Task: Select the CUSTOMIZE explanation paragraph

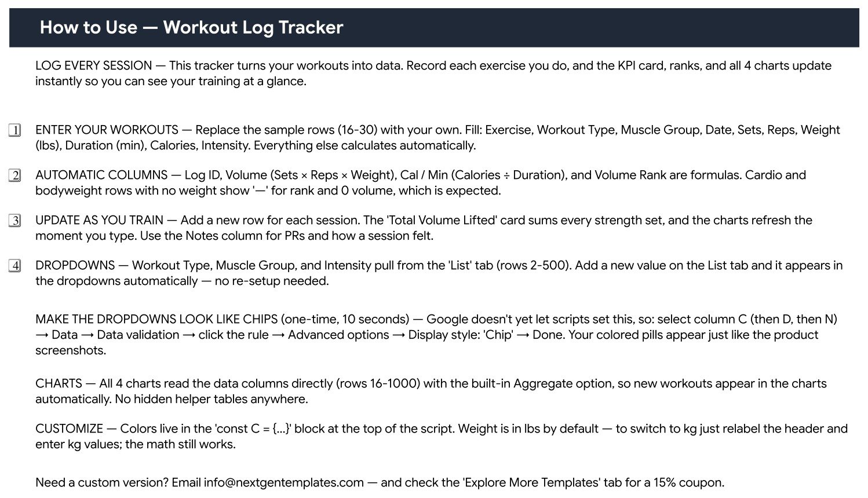Action: (442, 437)
